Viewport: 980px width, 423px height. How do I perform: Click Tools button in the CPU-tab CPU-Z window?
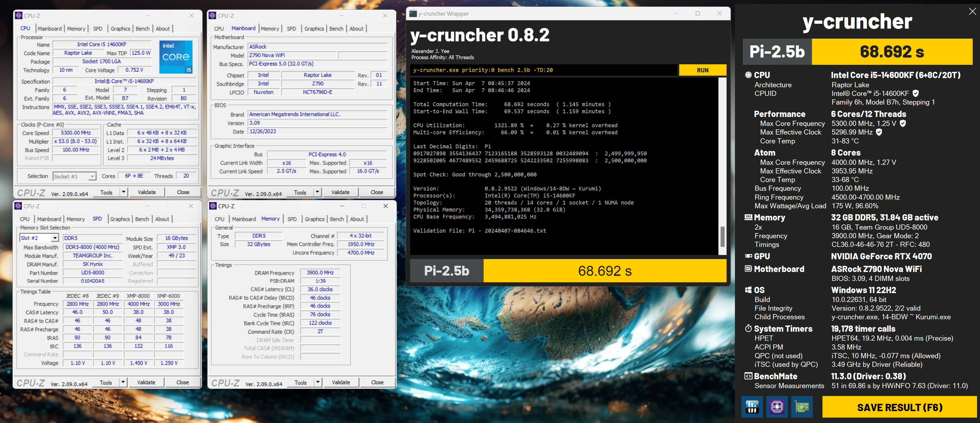point(106,192)
